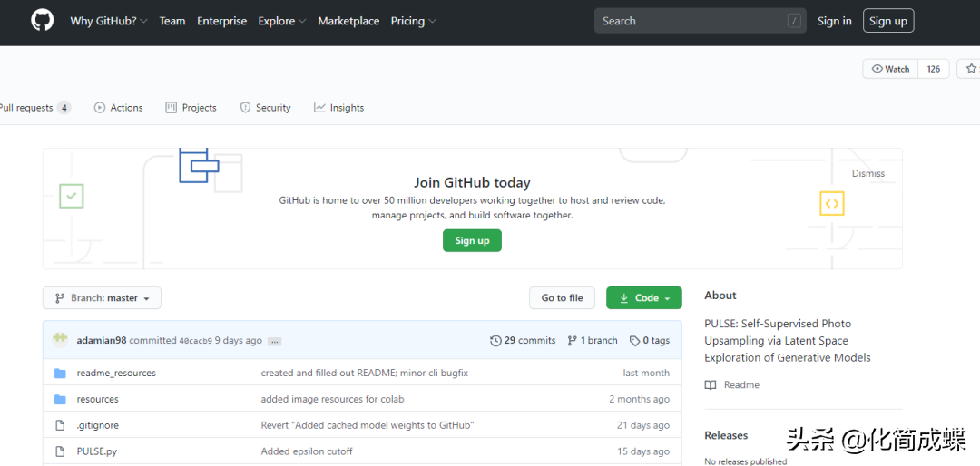Expand the Explore dropdown menu
This screenshot has width=980, height=466.
(282, 21)
